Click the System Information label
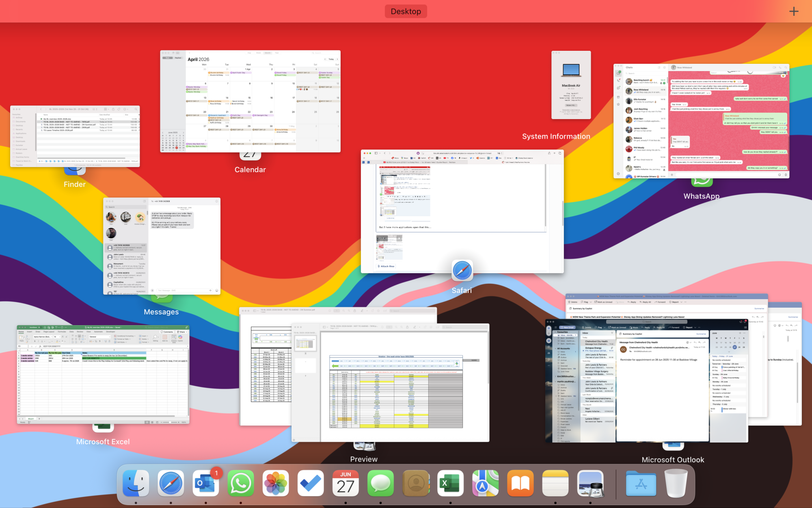Screen dimensions: 812x508 tap(556, 137)
